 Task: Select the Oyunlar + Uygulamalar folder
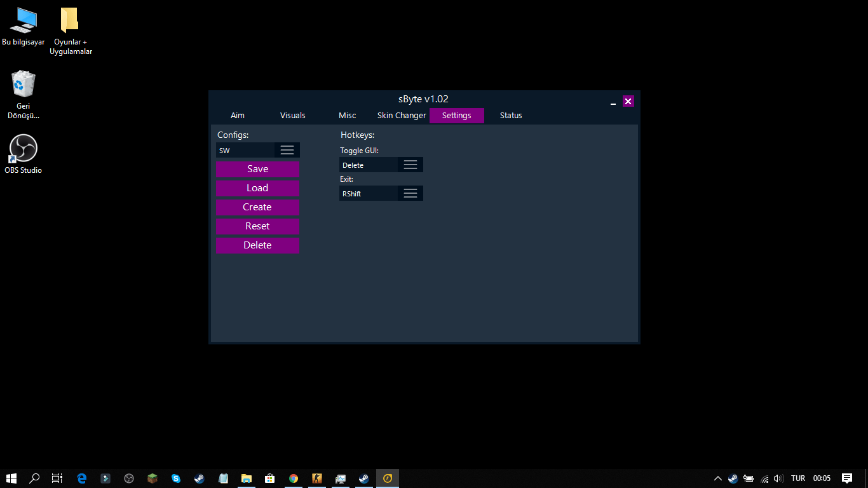click(71, 31)
